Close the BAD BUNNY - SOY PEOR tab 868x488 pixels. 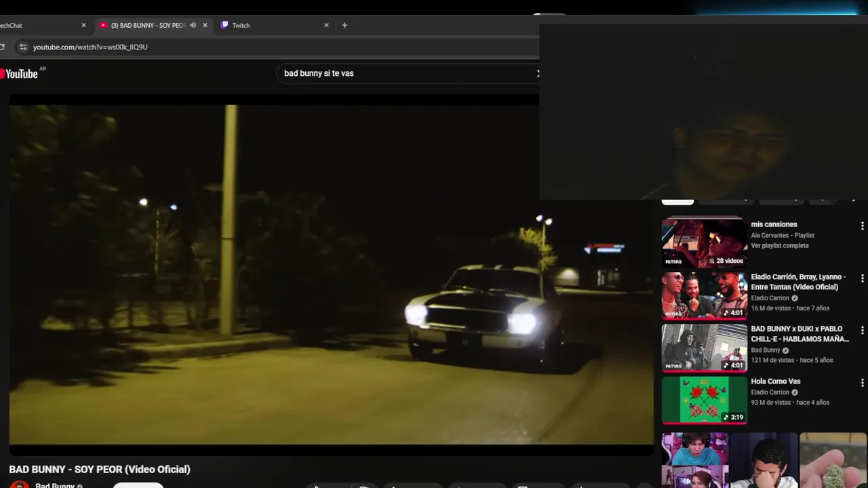205,25
